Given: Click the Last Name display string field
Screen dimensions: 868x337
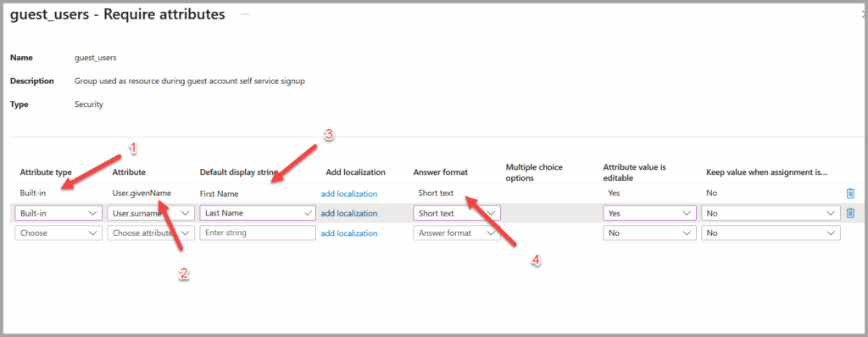Looking at the screenshot, I should pyautogui.click(x=258, y=213).
